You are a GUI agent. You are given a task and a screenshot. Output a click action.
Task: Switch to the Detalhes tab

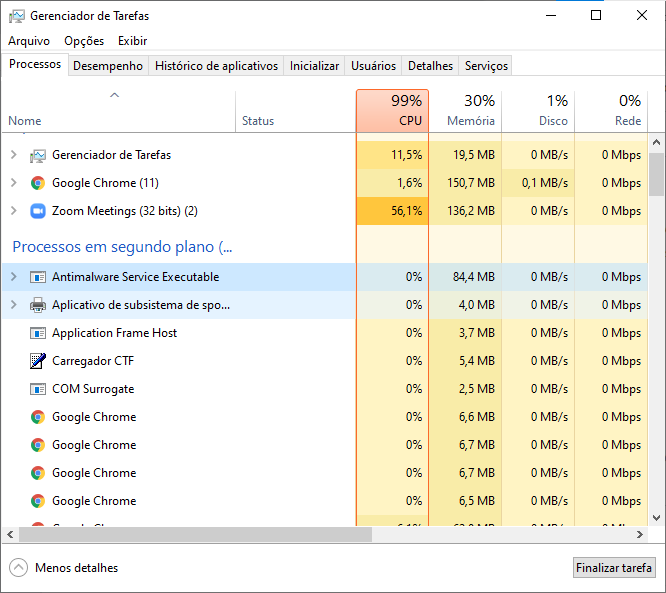pos(430,66)
